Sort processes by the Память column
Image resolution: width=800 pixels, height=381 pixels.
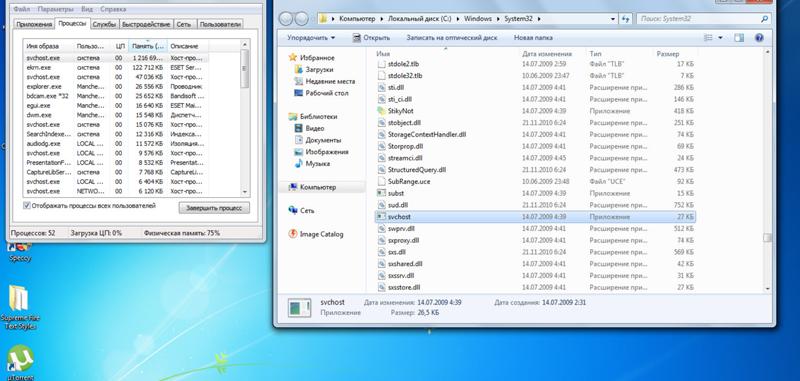[x=148, y=46]
